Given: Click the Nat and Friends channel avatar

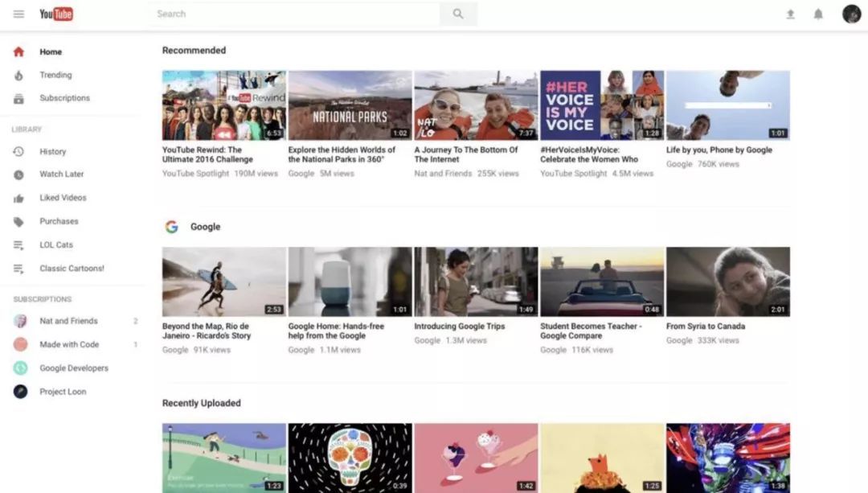Looking at the screenshot, I should tap(20, 321).
